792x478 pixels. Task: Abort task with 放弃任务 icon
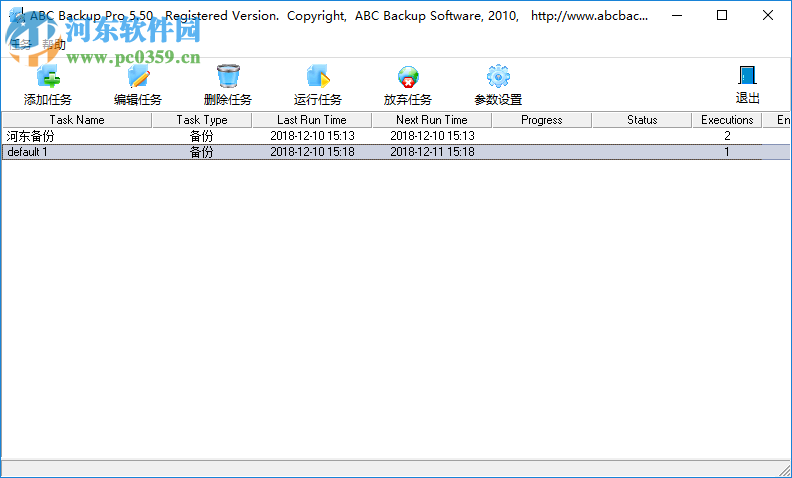[x=408, y=77]
